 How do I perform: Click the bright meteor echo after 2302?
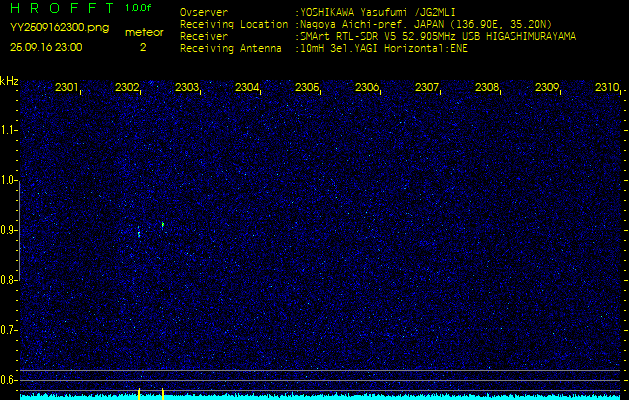pyautogui.click(x=163, y=224)
